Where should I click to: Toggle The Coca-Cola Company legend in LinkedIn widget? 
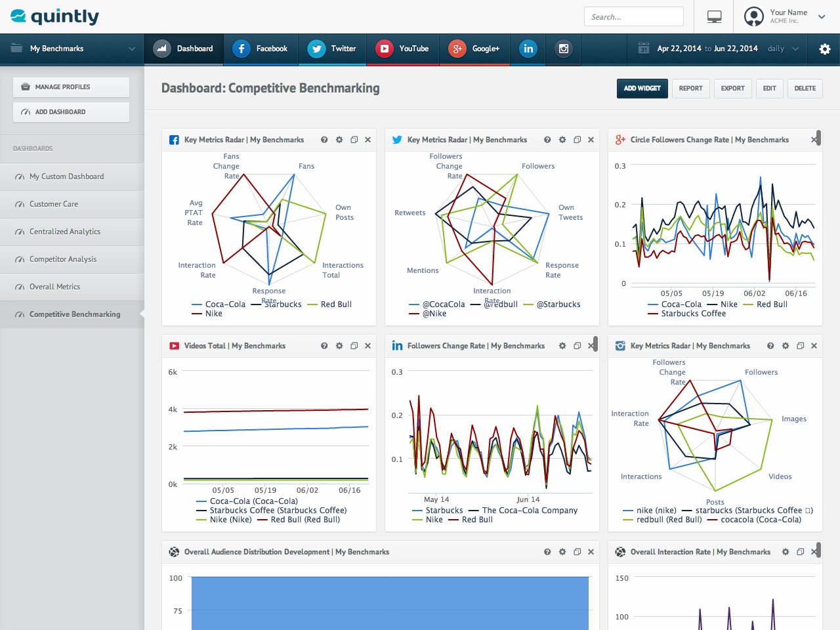(x=523, y=511)
